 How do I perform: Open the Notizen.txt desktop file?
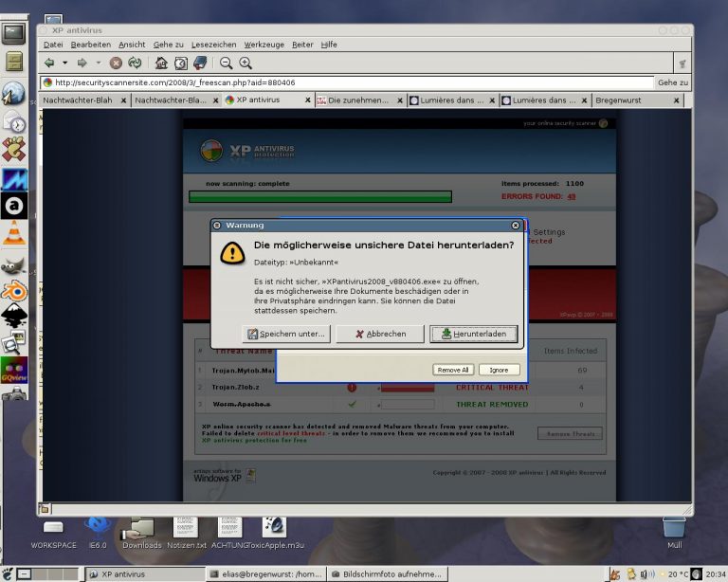186,534
